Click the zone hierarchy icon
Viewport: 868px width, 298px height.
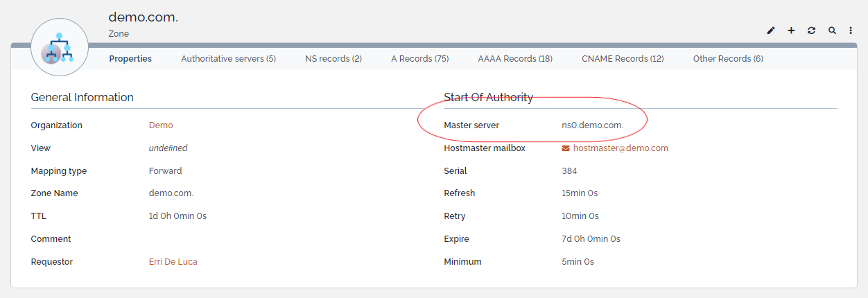coord(60,47)
